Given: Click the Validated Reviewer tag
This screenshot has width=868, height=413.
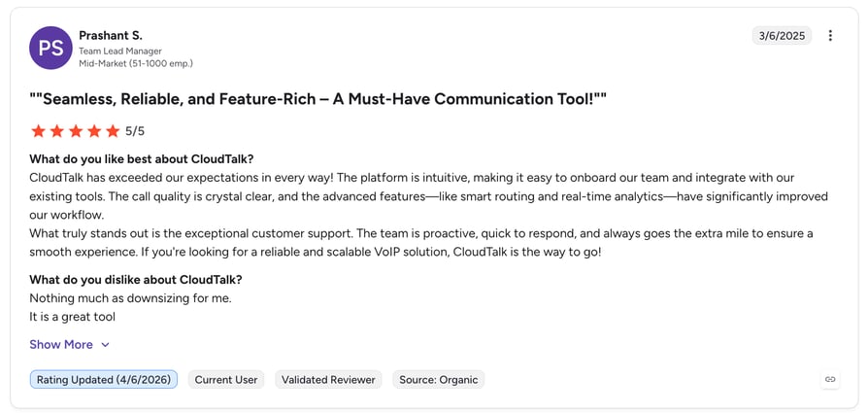Looking at the screenshot, I should pos(328,380).
